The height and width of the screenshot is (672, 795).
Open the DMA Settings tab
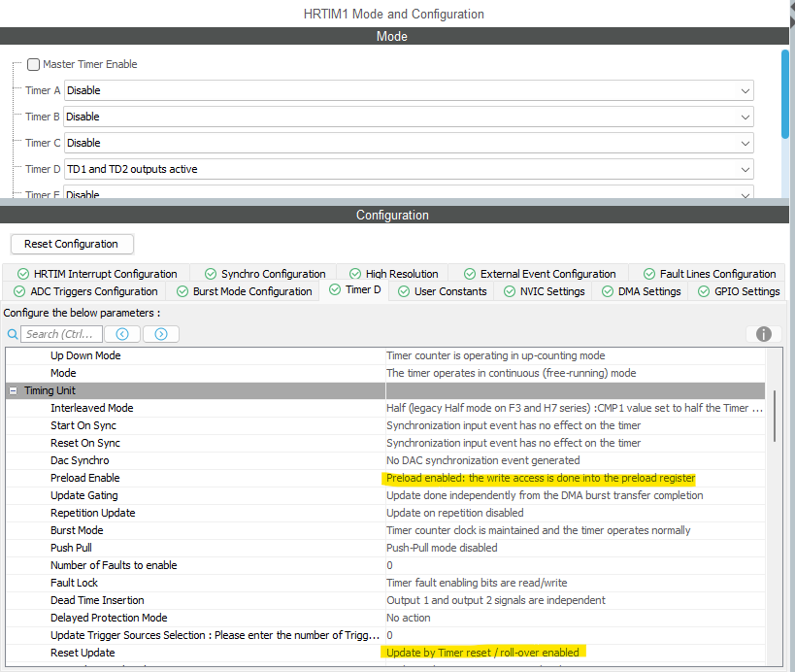coord(641,291)
